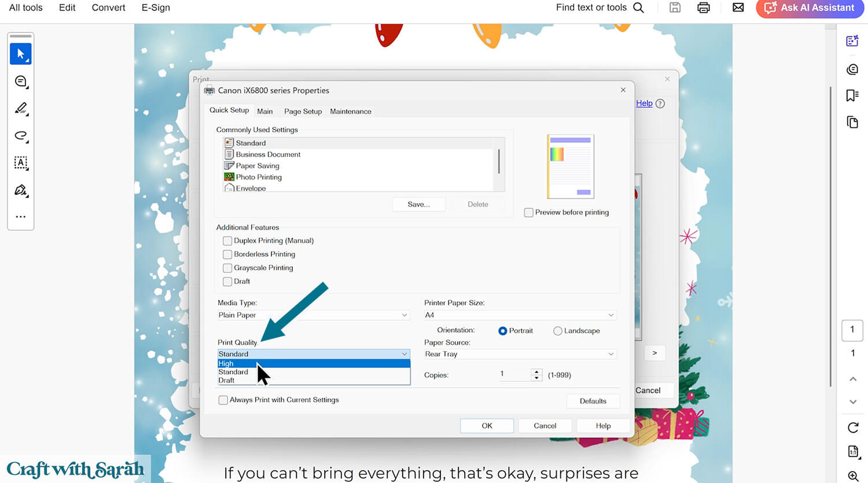Pick the Highlight pen tool
This screenshot has height=483, width=868.
21,109
